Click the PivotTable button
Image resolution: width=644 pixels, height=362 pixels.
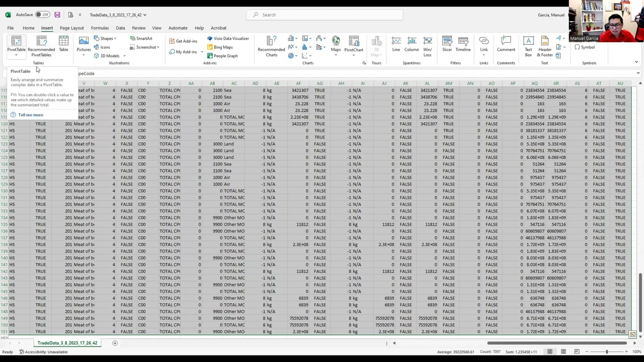click(16, 45)
